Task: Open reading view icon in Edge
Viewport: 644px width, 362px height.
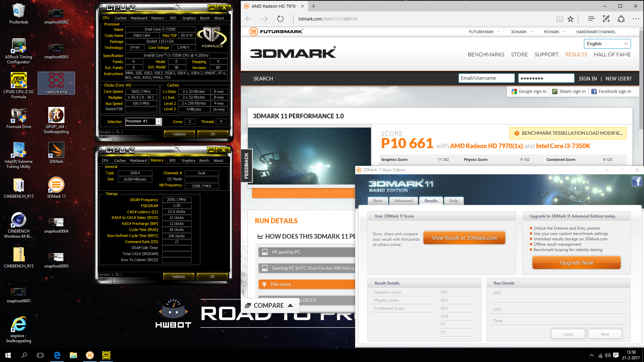Action: [560, 19]
